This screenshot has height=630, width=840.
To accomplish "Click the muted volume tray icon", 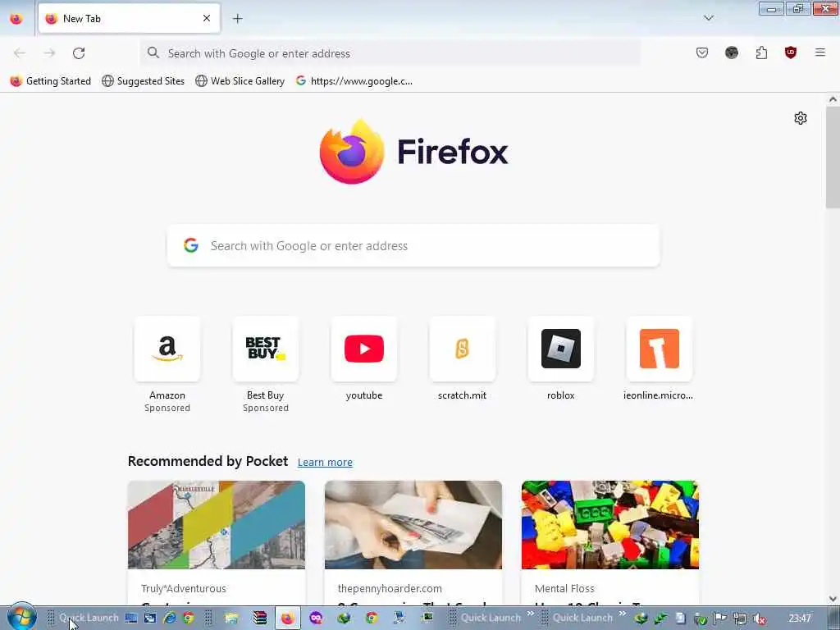I will [759, 619].
